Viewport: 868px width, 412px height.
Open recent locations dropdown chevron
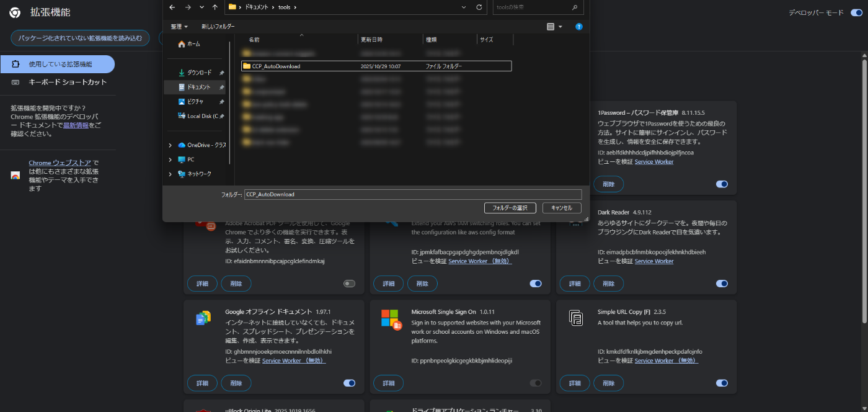(x=201, y=7)
